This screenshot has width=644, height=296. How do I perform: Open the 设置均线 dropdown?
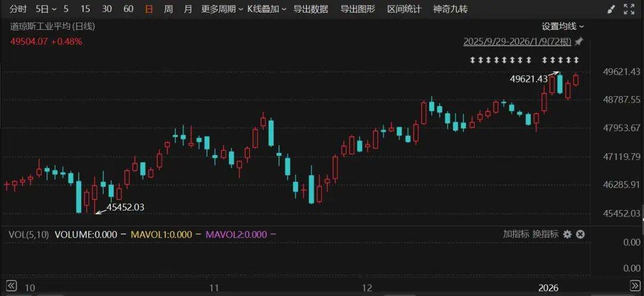(x=562, y=26)
